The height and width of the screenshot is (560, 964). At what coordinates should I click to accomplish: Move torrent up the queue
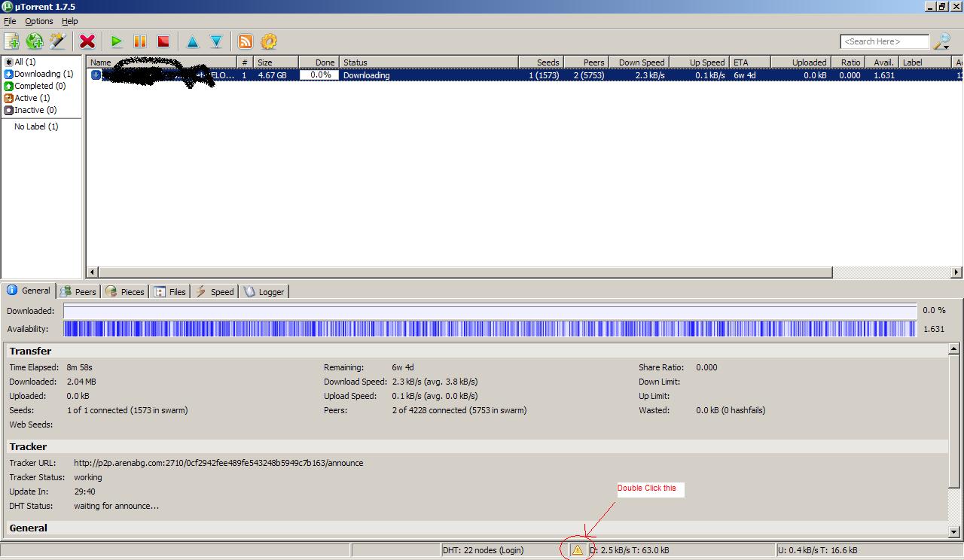(x=193, y=41)
